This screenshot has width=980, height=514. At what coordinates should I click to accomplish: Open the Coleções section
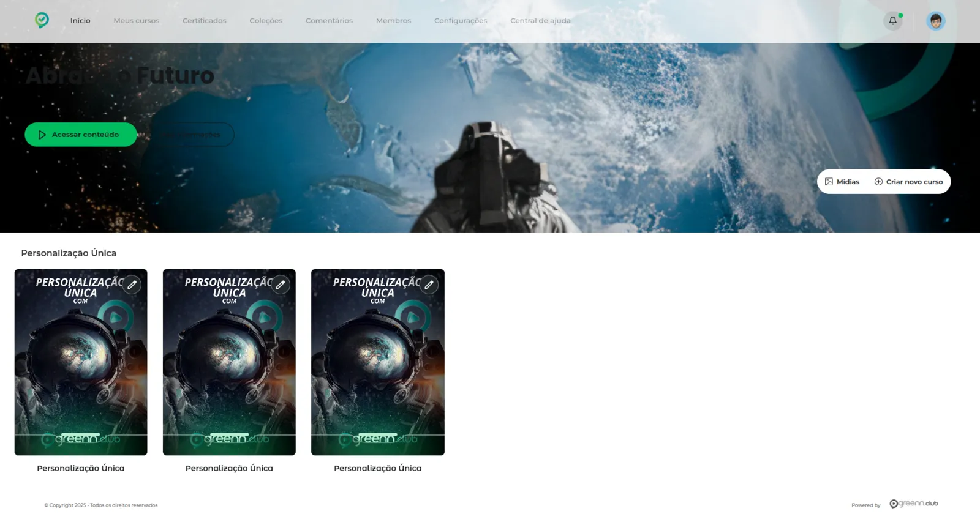tap(266, 21)
